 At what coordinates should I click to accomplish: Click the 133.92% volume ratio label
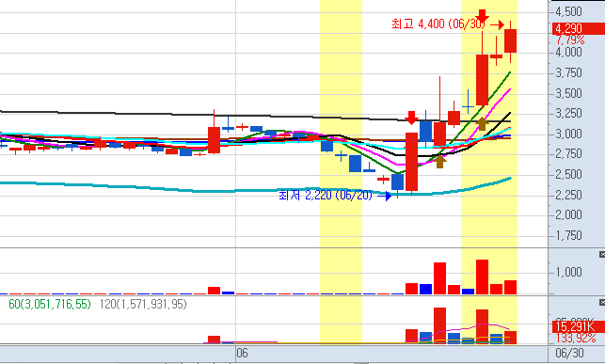(576, 339)
